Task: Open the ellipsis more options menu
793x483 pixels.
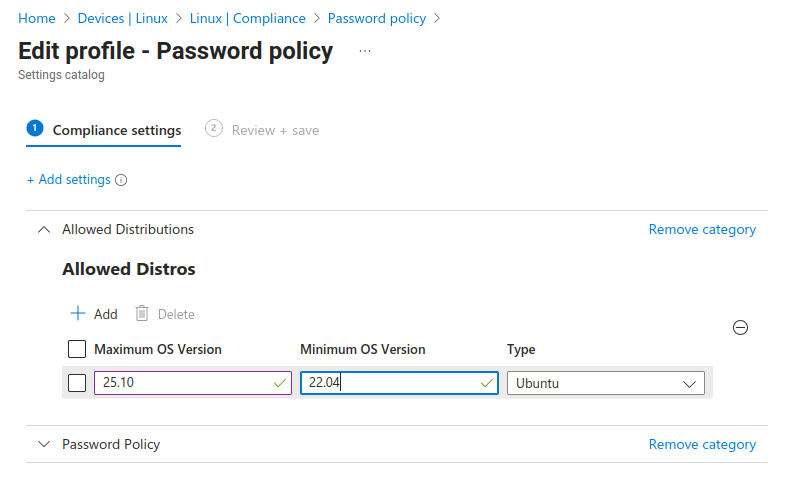Action: (x=365, y=51)
